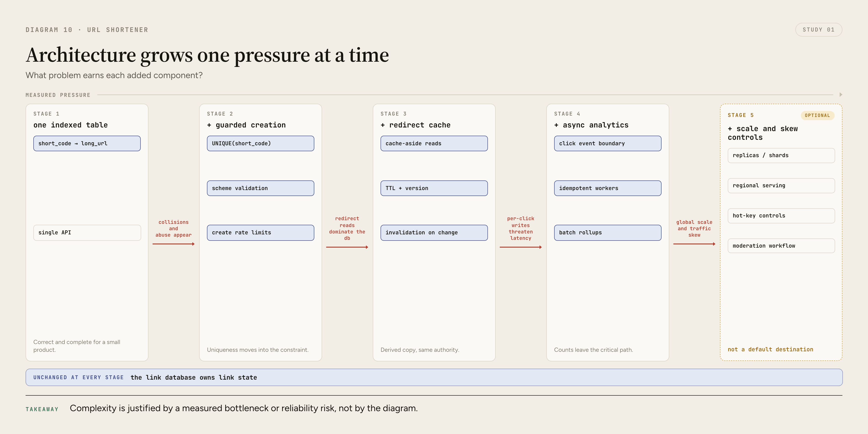868x434 pixels.
Task: Click the TTL + version box
Action: pyautogui.click(x=434, y=188)
